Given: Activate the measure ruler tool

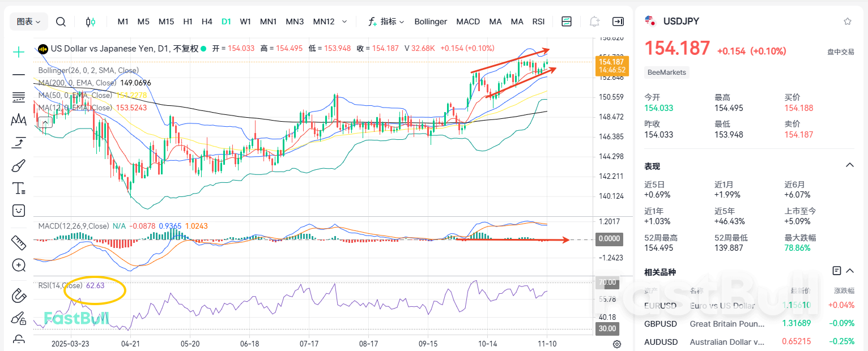Looking at the screenshot, I should [18, 242].
